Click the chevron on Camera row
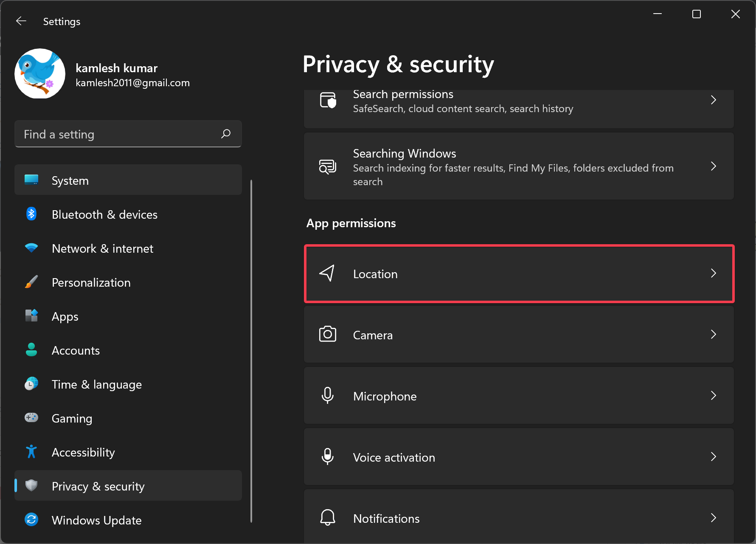Screen dimensions: 756x544 tap(714, 334)
